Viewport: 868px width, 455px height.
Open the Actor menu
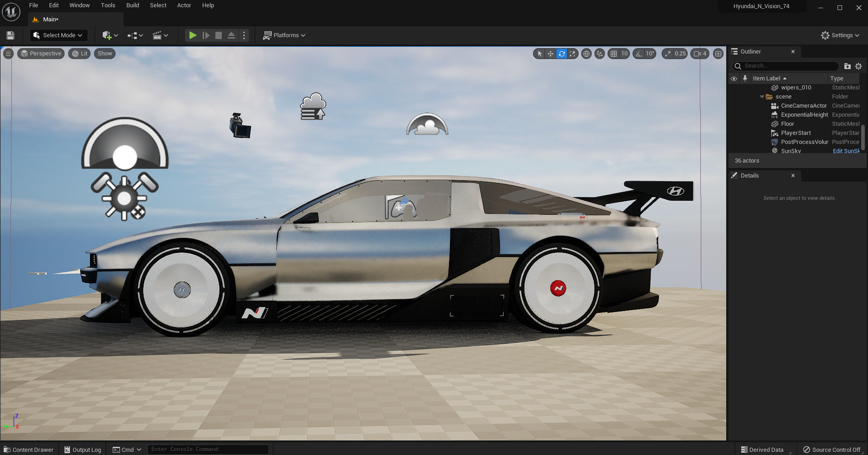click(184, 5)
